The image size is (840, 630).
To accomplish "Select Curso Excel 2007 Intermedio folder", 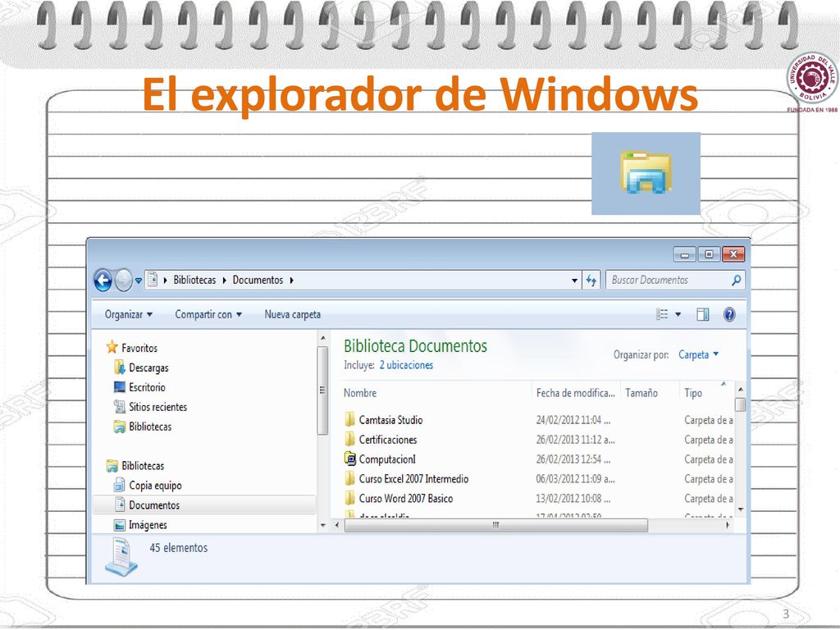I will 413,479.
